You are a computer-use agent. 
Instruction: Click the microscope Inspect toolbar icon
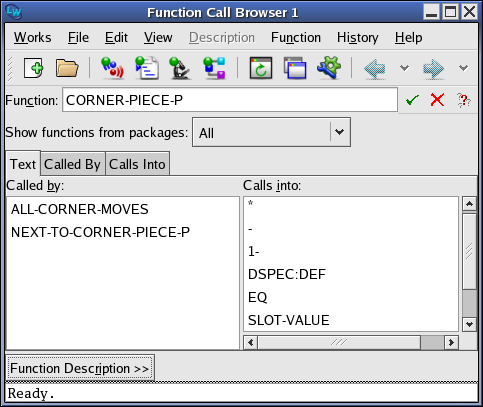coord(180,68)
